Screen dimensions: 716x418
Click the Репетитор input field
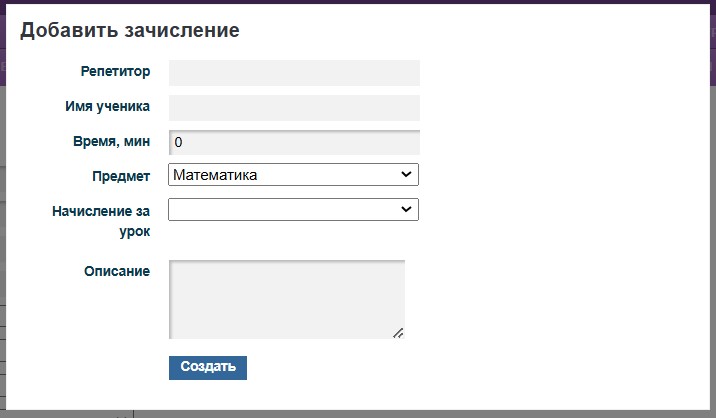(294, 73)
